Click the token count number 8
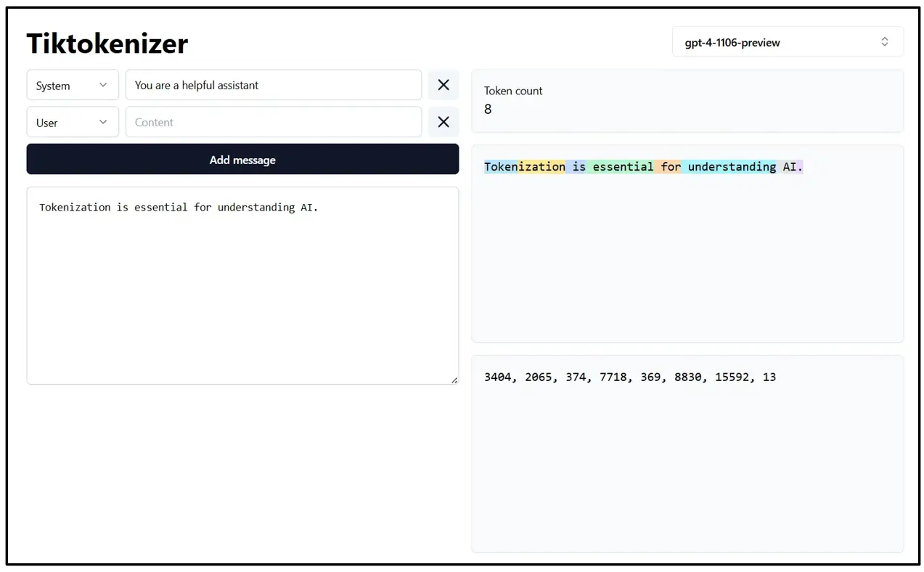Image resolution: width=924 pixels, height=572 pixels. point(487,109)
